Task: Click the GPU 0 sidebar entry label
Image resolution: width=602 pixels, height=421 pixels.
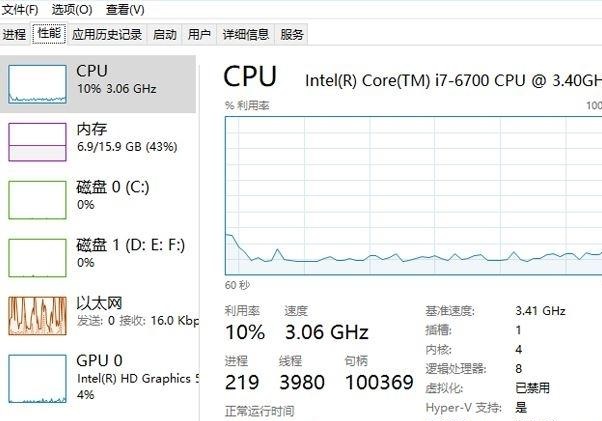Action: [x=99, y=361]
